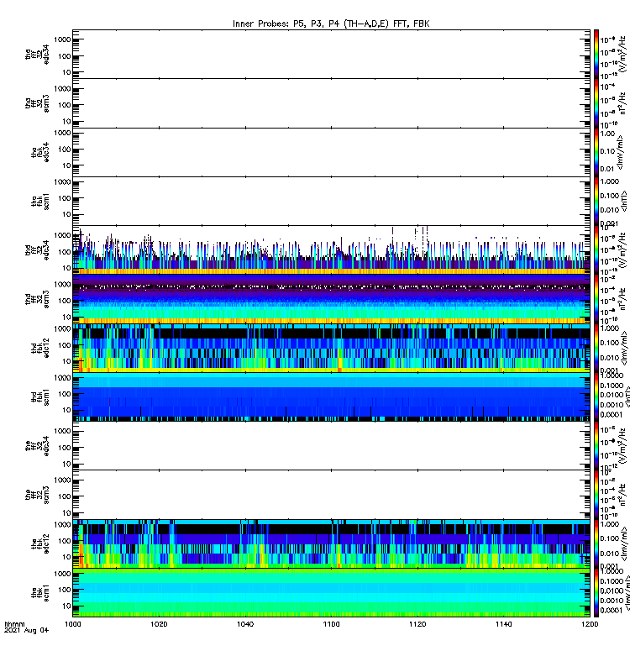Click the "0.10" value on tha fbk edc34 color bar
The width and height of the screenshot is (630, 672).
pos(607,151)
